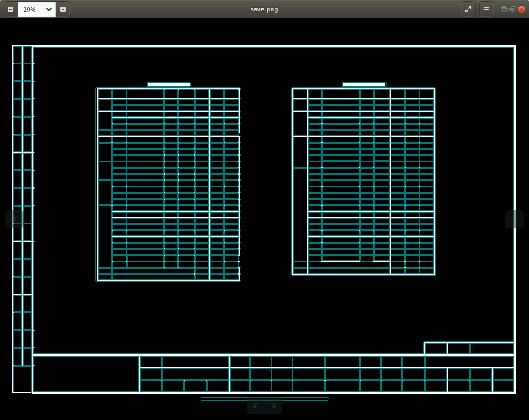Screen dimensions: 529x420
Task: Click the white label above right table
Action: [364, 84]
